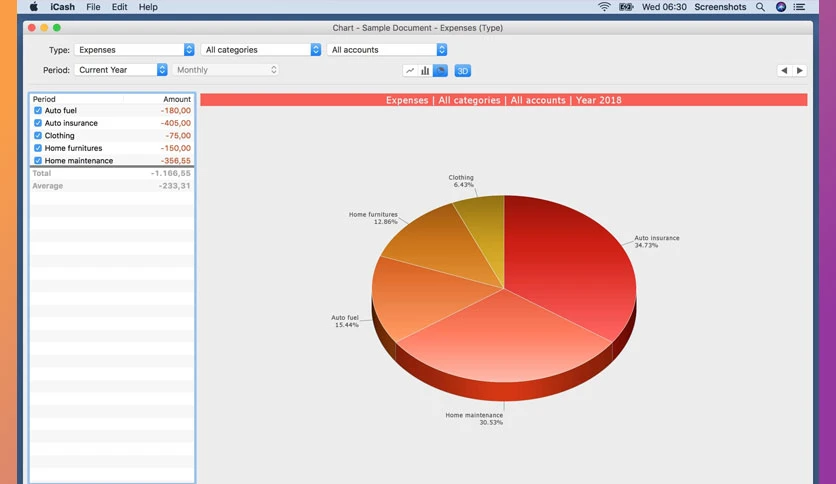
Task: Select the Home furnitures row name
Action: pyautogui.click(x=73, y=148)
